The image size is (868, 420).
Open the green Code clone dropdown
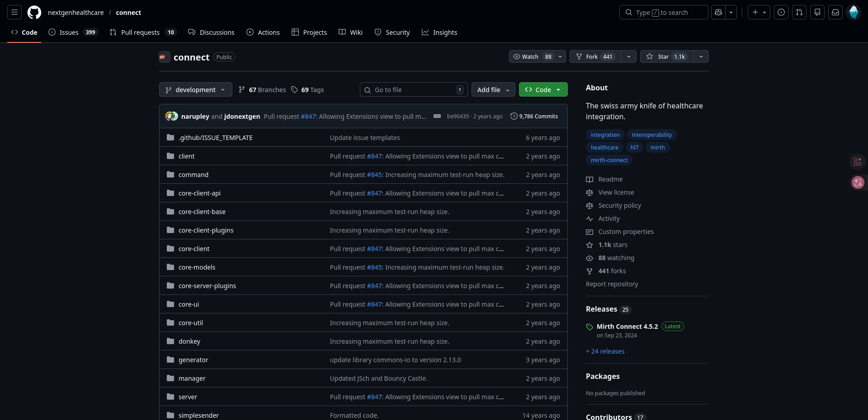[543, 89]
